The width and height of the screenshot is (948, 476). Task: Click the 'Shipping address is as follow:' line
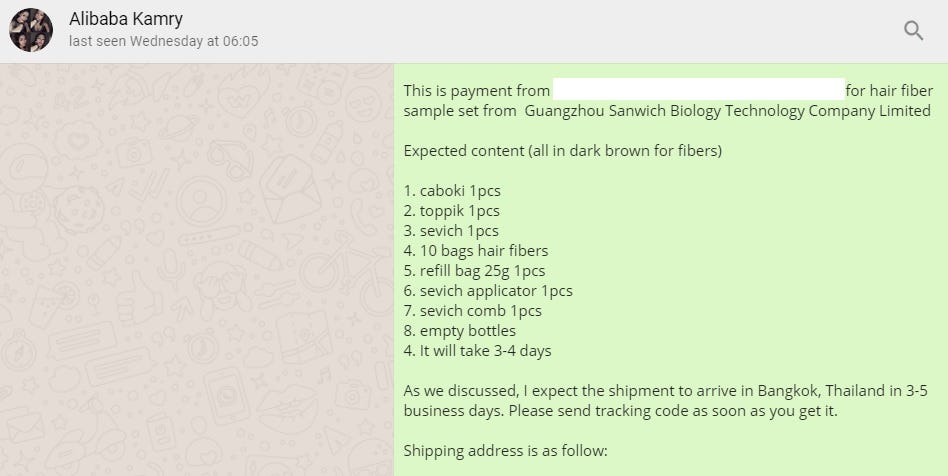coord(505,451)
